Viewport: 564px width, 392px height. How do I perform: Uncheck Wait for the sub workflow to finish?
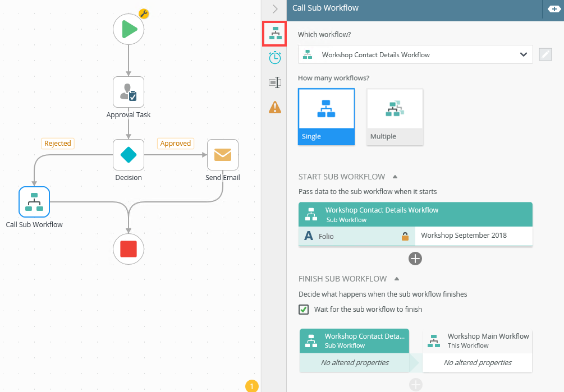304,310
